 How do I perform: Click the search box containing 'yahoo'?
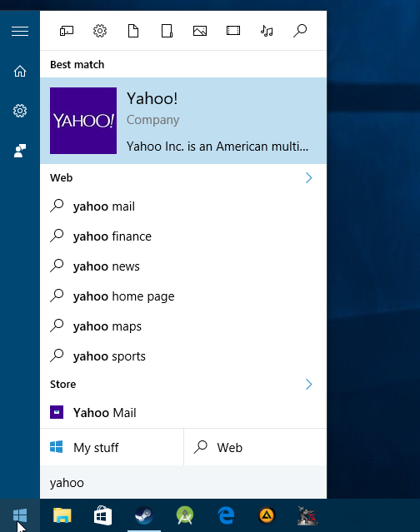point(183,483)
